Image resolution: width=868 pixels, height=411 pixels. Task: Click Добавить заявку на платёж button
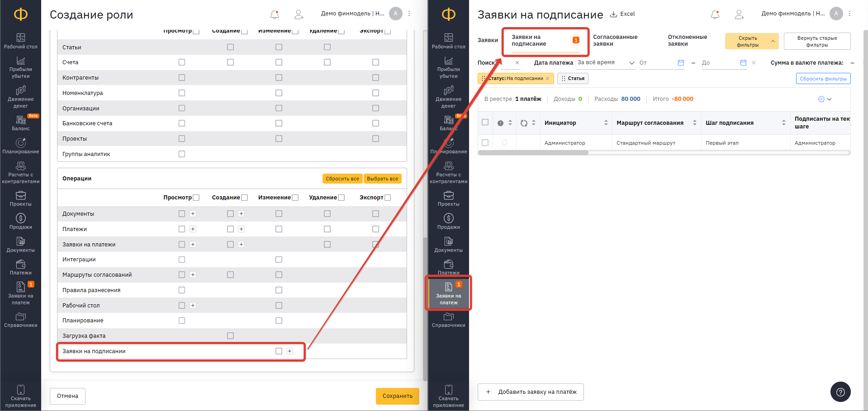pos(531,392)
